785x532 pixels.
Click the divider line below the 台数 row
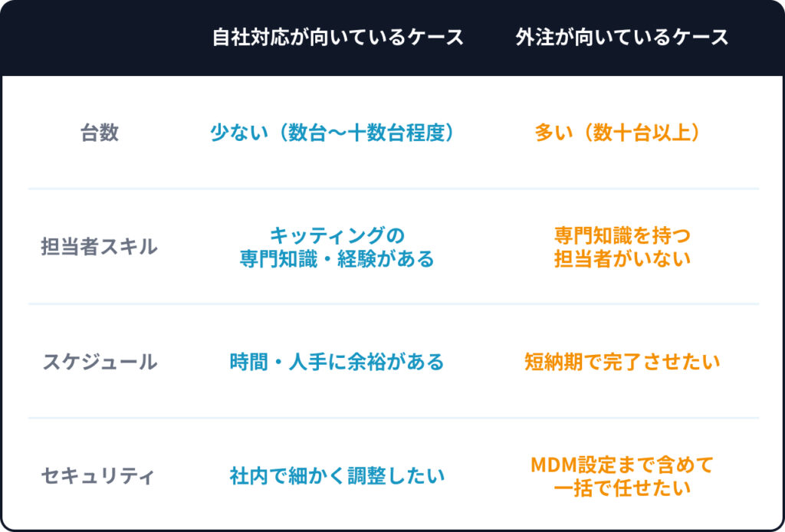(x=393, y=189)
